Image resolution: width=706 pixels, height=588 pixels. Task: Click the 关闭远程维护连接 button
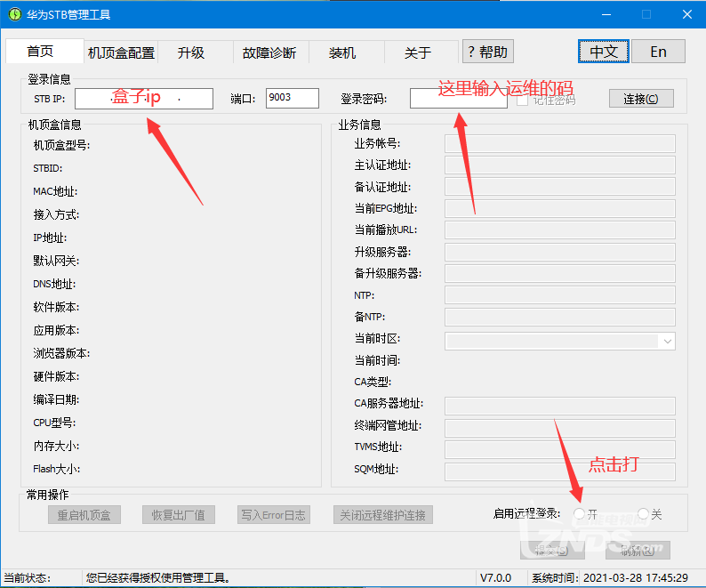[x=382, y=514]
